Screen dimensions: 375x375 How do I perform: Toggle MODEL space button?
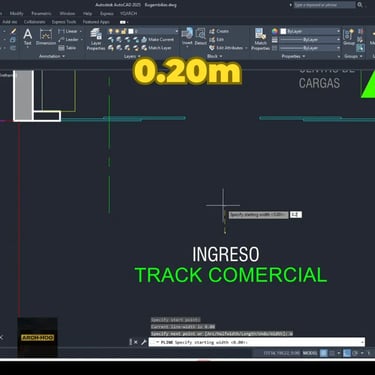tap(310, 353)
